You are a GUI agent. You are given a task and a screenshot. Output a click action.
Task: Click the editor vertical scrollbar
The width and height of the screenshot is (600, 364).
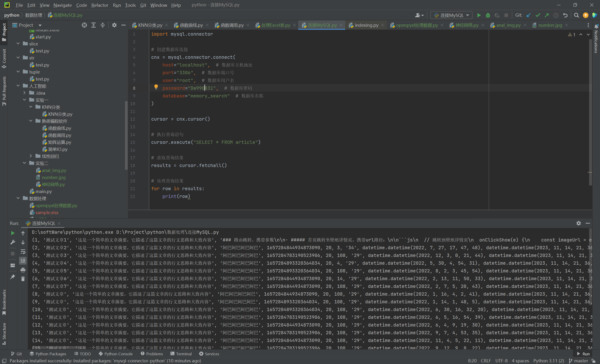click(x=590, y=112)
